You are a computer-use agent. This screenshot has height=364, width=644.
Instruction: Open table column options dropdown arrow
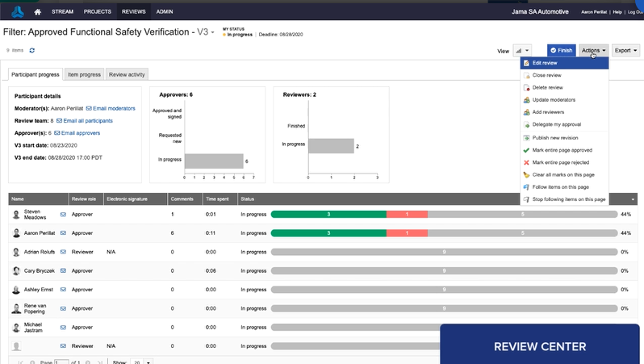coord(633,199)
